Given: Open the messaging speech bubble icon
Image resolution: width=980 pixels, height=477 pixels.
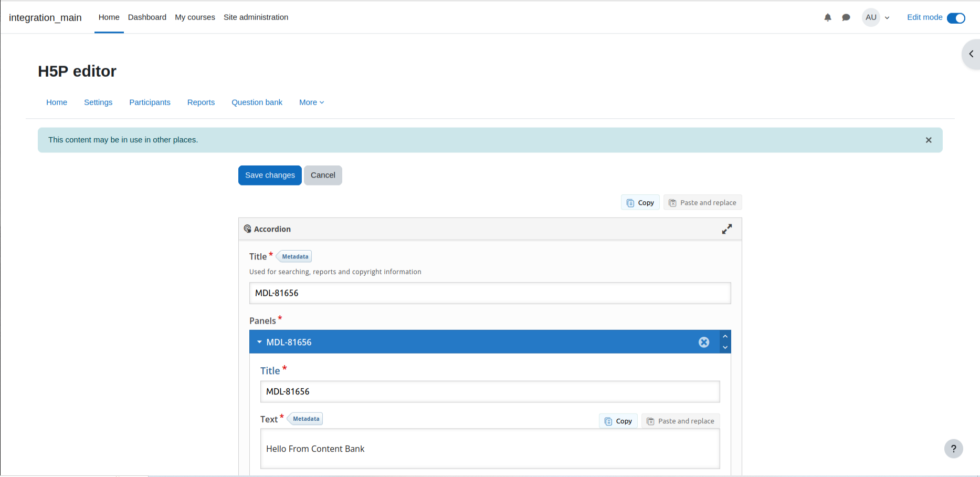Looking at the screenshot, I should pyautogui.click(x=846, y=17).
